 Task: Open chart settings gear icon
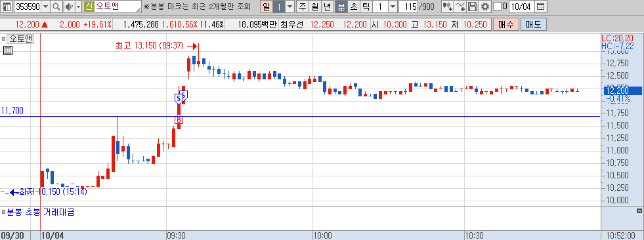(485, 7)
